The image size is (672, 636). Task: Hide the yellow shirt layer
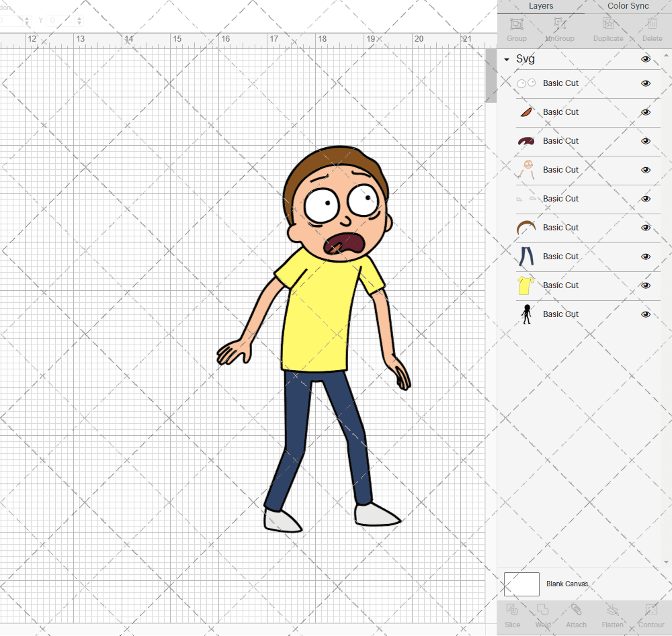(645, 285)
